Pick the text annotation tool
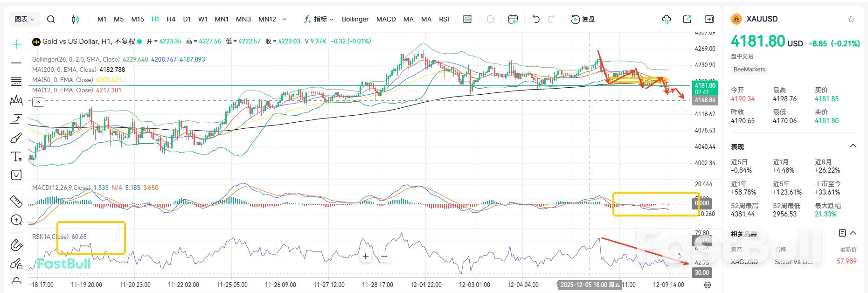 click(16, 157)
